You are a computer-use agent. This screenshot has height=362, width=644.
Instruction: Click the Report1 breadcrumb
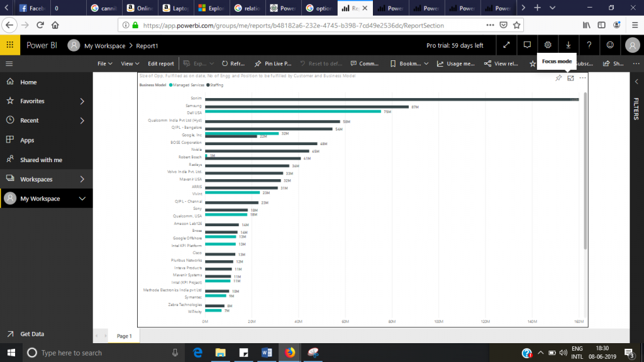(x=147, y=45)
